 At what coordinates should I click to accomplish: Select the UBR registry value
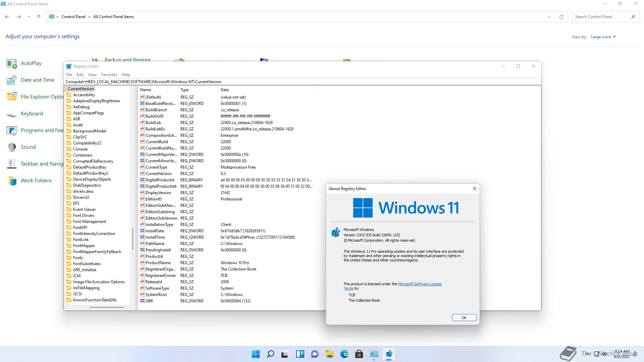click(149, 301)
